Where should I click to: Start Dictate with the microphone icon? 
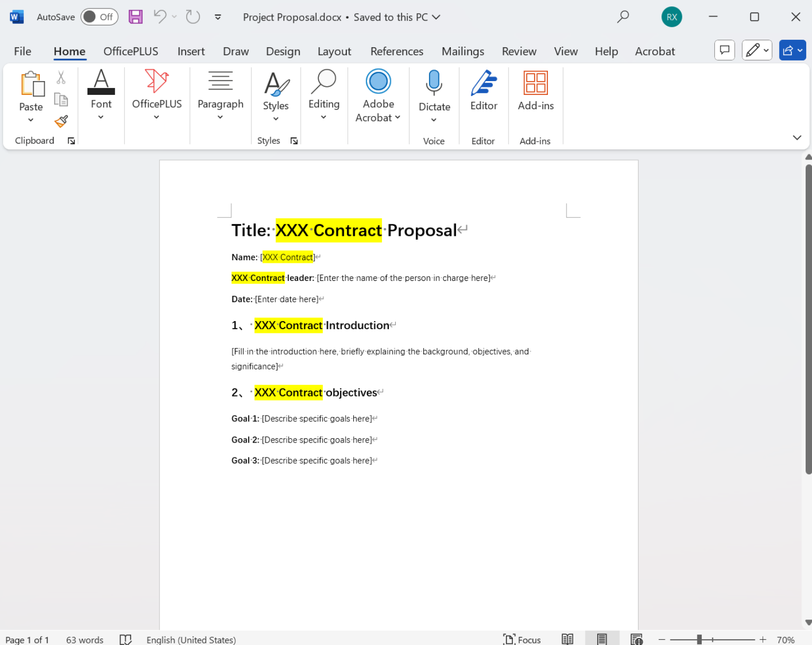(434, 84)
